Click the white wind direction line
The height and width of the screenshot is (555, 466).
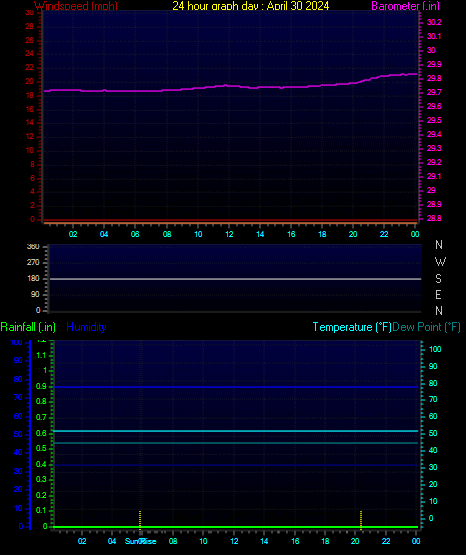click(235, 279)
